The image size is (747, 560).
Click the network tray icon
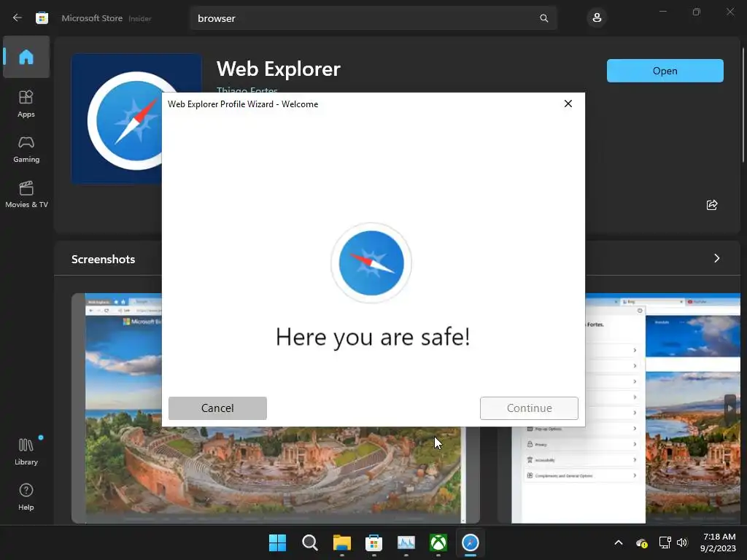click(665, 542)
